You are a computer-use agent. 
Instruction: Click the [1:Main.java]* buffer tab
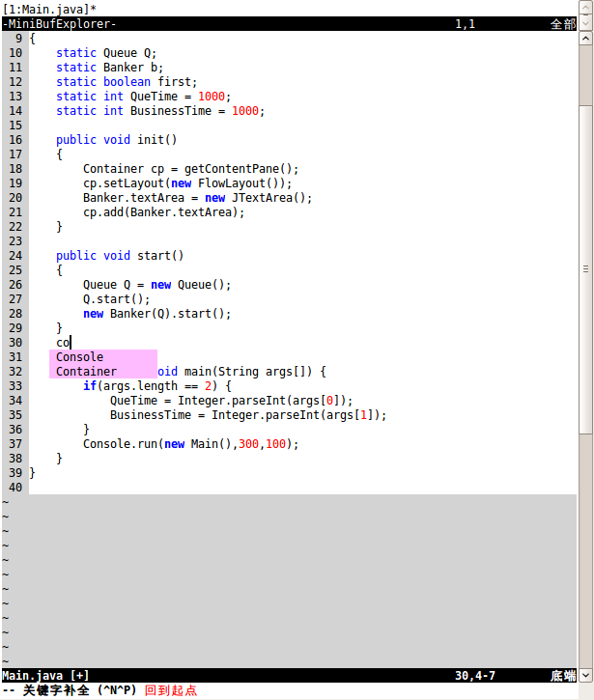tap(49, 9)
